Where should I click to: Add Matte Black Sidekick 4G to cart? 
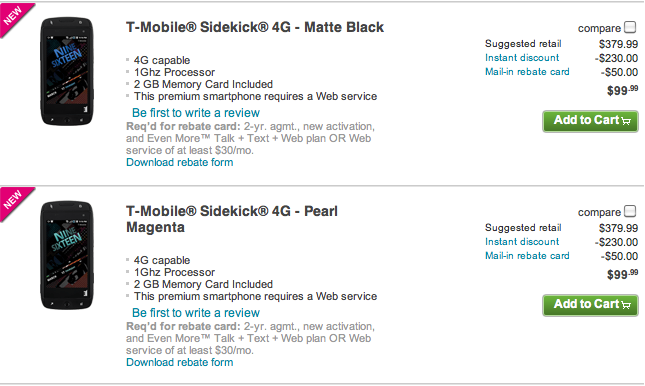pyautogui.click(x=590, y=121)
